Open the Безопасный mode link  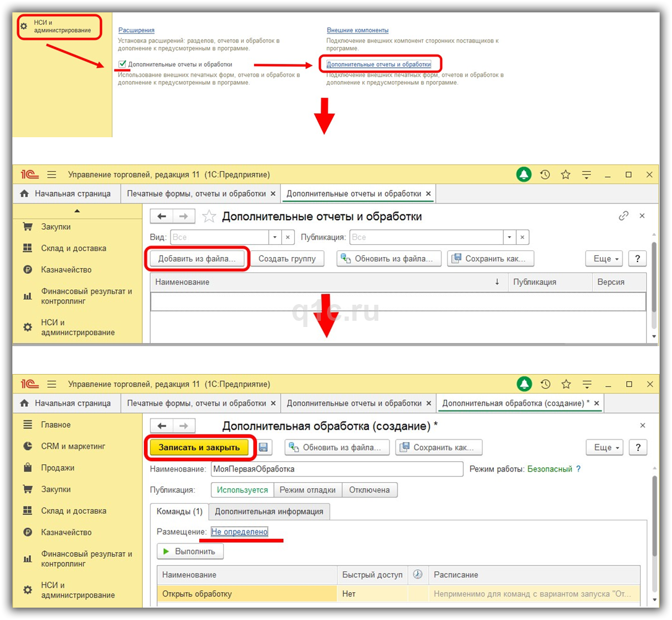[550, 469]
